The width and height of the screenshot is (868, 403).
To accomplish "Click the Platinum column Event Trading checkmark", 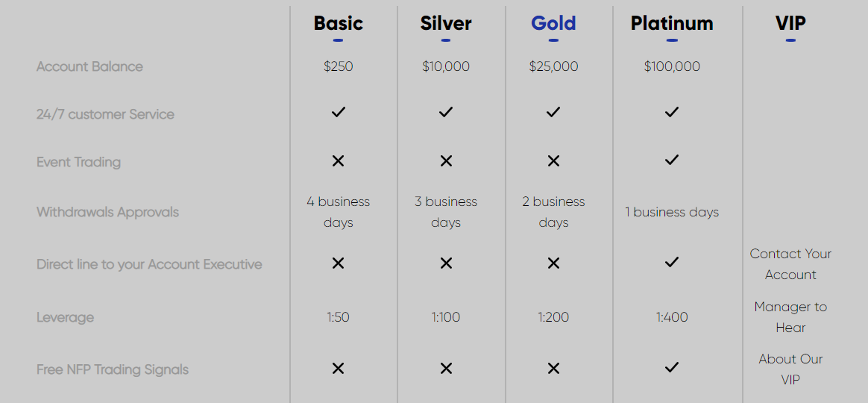I will [672, 160].
